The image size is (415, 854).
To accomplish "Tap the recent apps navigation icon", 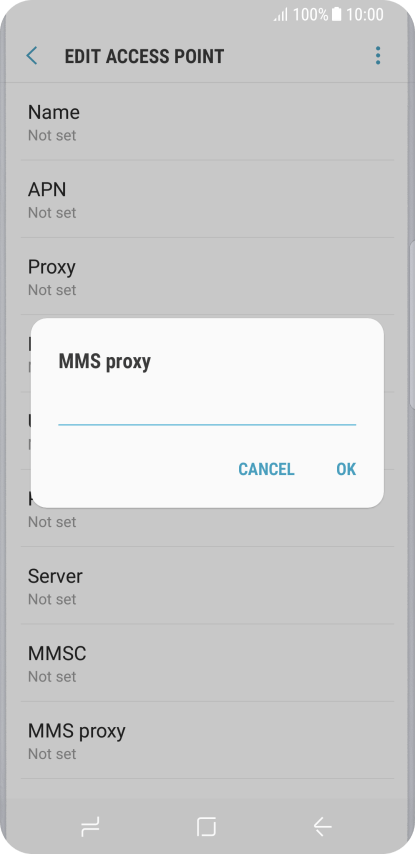I will [90, 827].
